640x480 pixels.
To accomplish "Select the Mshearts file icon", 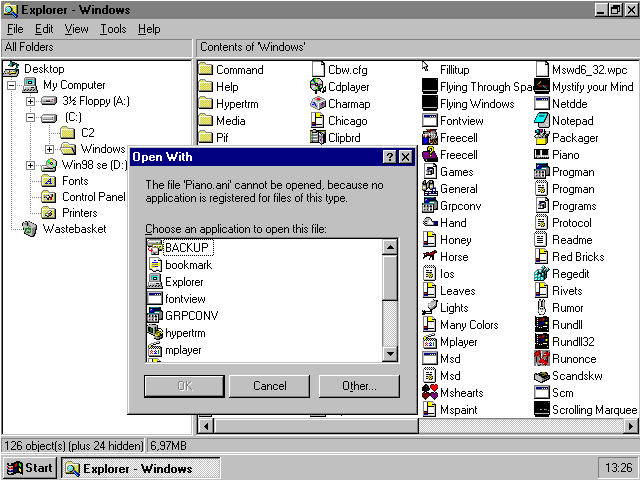I will [x=429, y=393].
